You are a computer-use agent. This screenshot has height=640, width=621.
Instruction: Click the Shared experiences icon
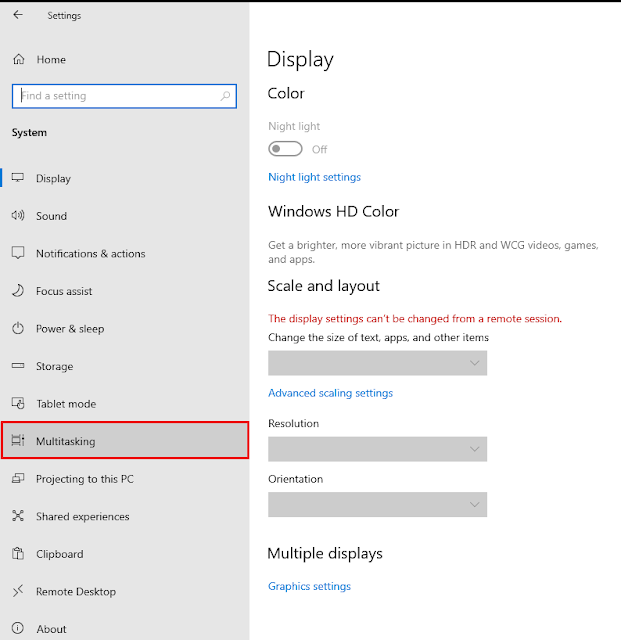coord(18,516)
